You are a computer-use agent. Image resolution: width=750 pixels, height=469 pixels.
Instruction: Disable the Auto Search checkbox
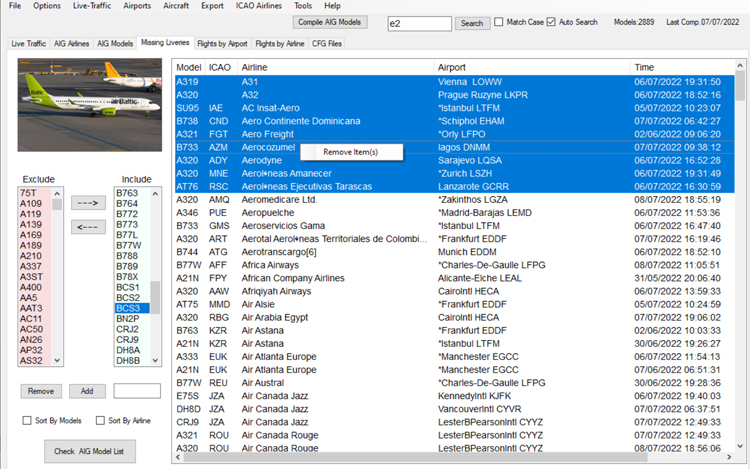551,22
